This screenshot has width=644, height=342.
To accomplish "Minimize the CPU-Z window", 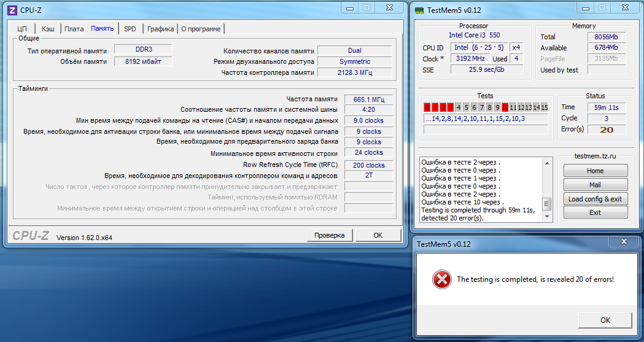I will 350,8.
